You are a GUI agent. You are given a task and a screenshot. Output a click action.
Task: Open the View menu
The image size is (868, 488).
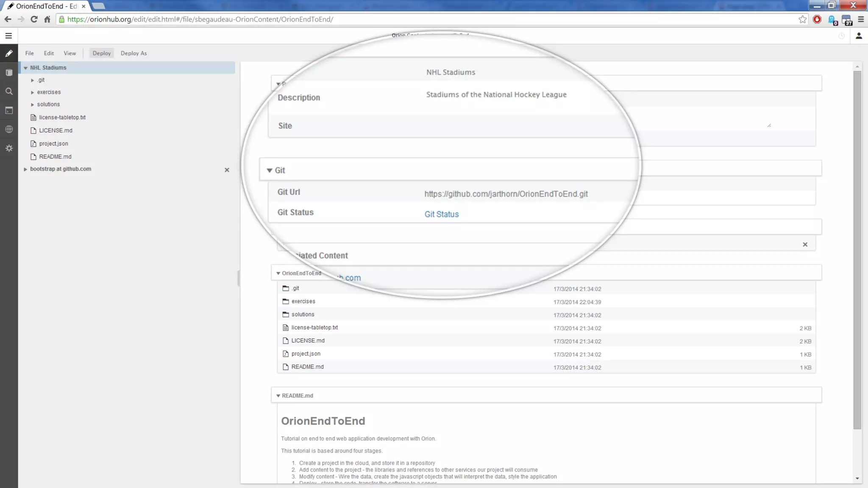point(70,53)
